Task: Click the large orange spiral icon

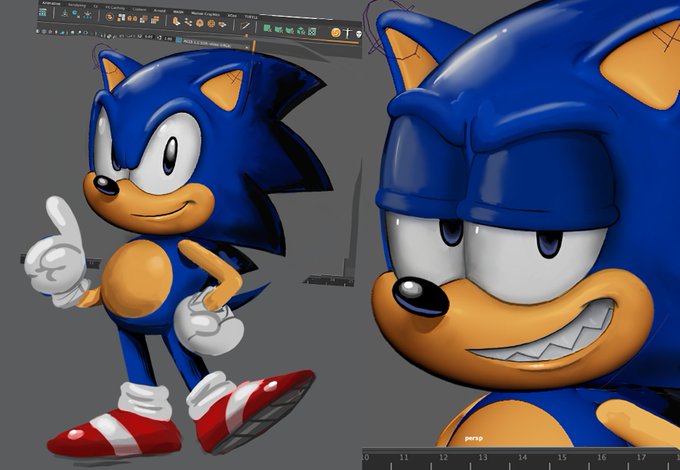Action: (336, 33)
